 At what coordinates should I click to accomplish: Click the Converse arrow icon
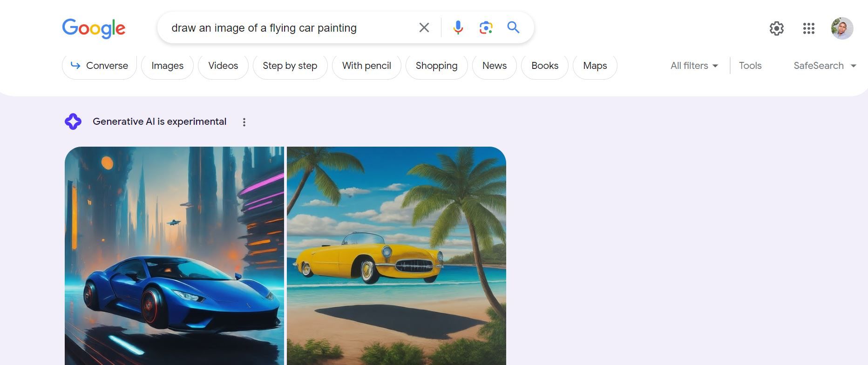tap(76, 66)
